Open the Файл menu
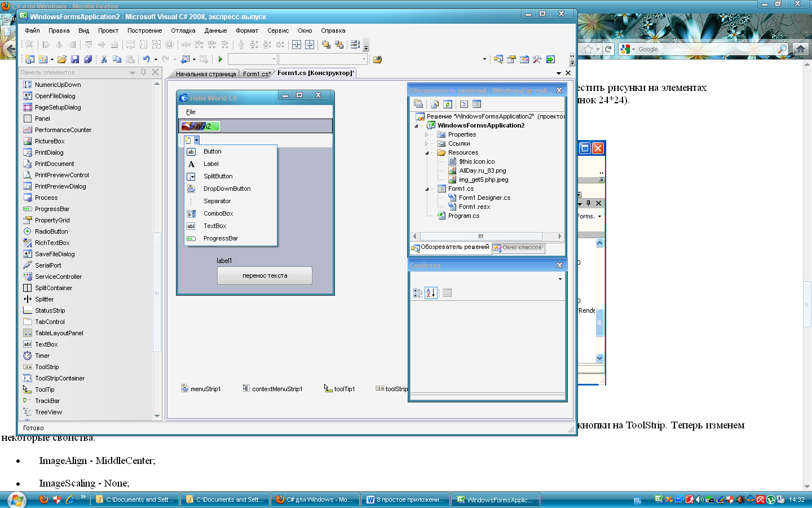Viewport: 812px width, 508px height. coord(32,30)
